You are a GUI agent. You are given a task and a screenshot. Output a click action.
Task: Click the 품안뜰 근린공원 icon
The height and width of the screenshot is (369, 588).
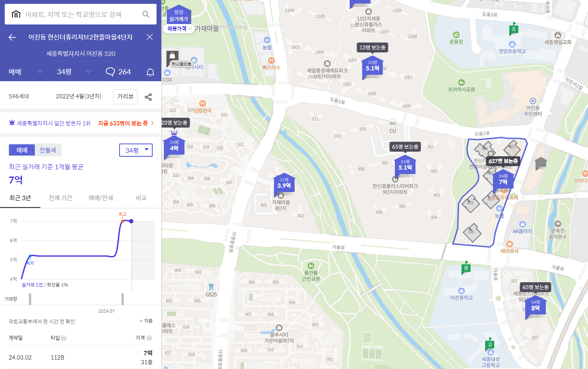click(311, 265)
